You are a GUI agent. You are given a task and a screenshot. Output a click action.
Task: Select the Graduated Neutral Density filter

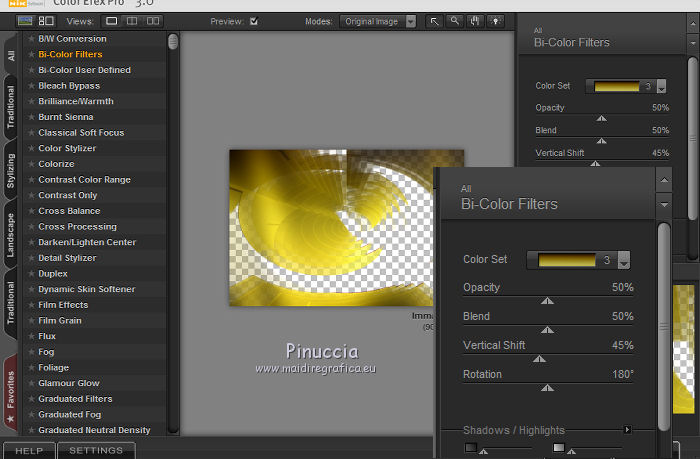[x=94, y=430]
